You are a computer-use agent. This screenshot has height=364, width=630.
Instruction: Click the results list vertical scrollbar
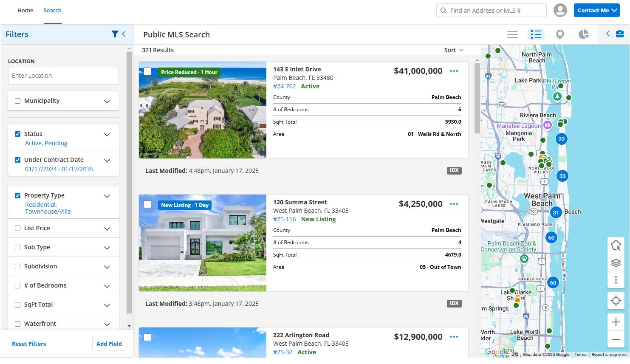pyautogui.click(x=477, y=98)
